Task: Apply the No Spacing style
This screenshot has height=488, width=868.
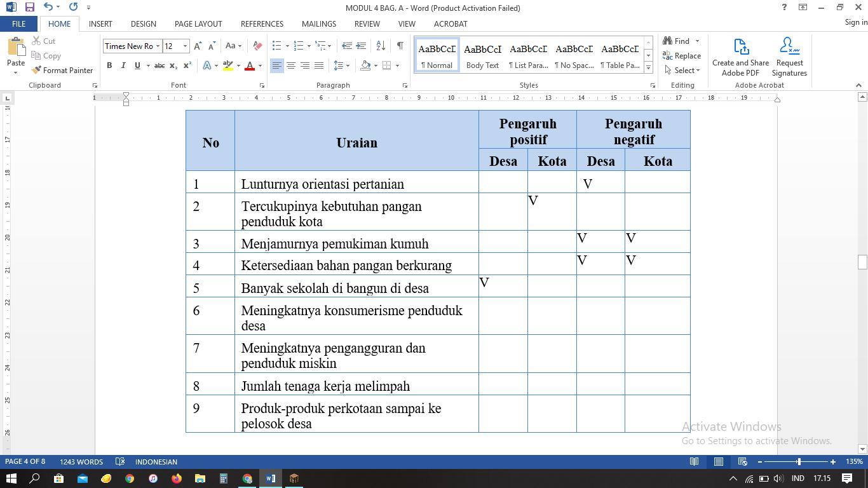Action: point(574,55)
